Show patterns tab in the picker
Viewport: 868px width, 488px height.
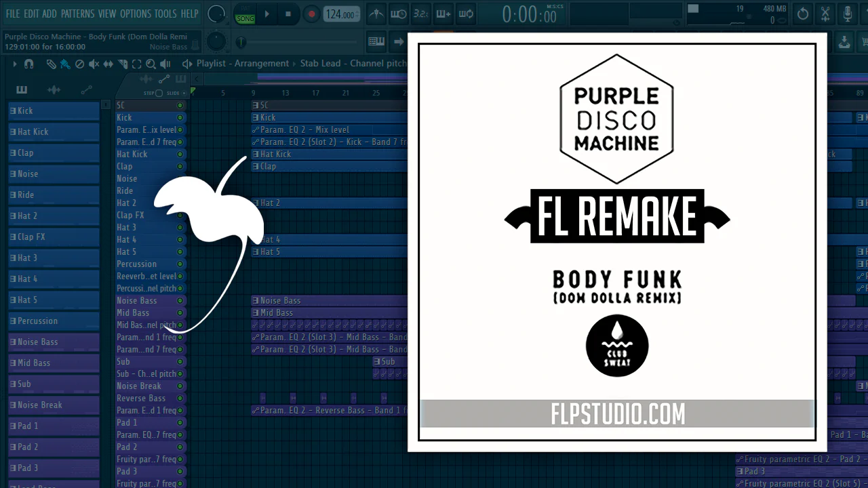(x=22, y=89)
